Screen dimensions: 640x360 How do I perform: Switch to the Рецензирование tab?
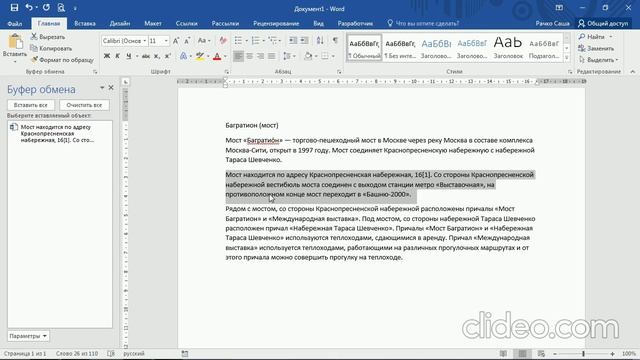pos(276,23)
